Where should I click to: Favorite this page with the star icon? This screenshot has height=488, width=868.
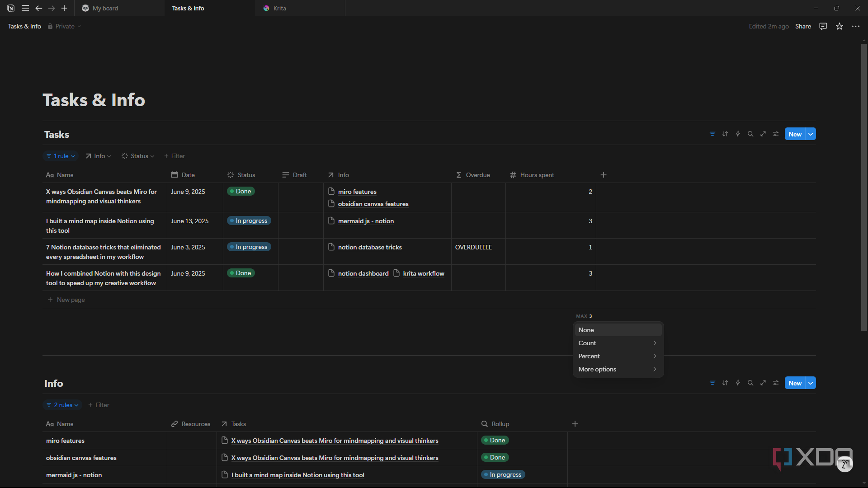coord(840,26)
